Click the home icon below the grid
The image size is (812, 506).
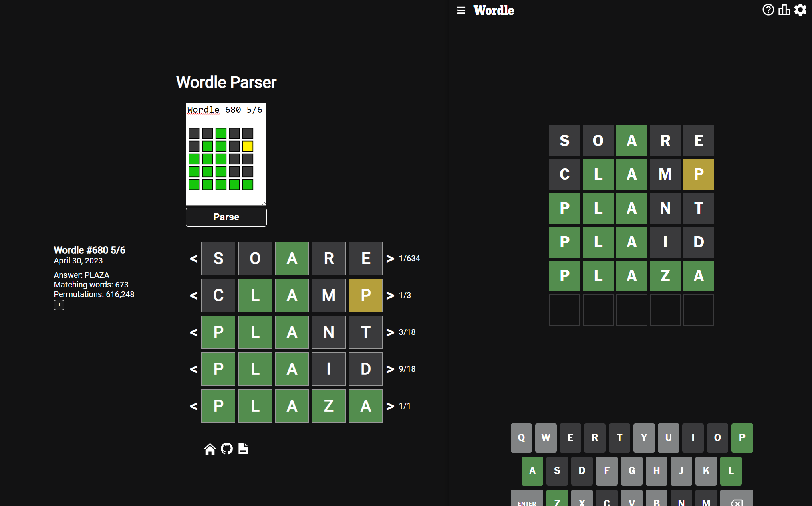(210, 449)
